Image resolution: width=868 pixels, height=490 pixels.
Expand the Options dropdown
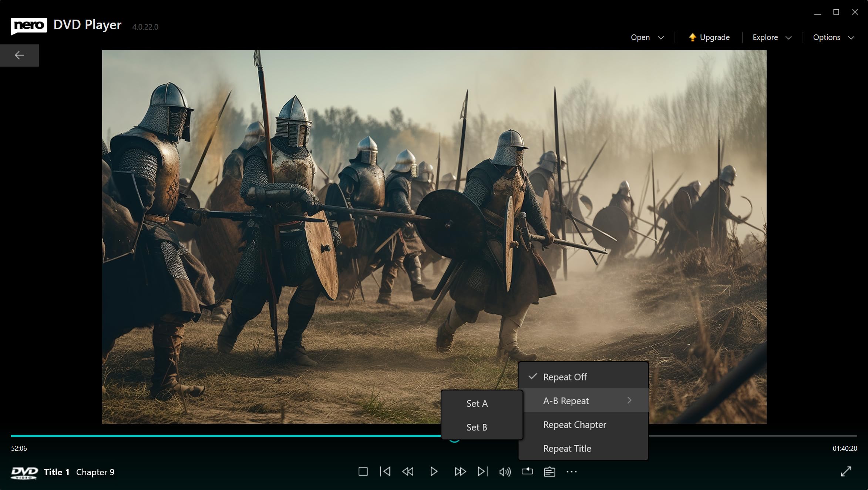coord(833,37)
